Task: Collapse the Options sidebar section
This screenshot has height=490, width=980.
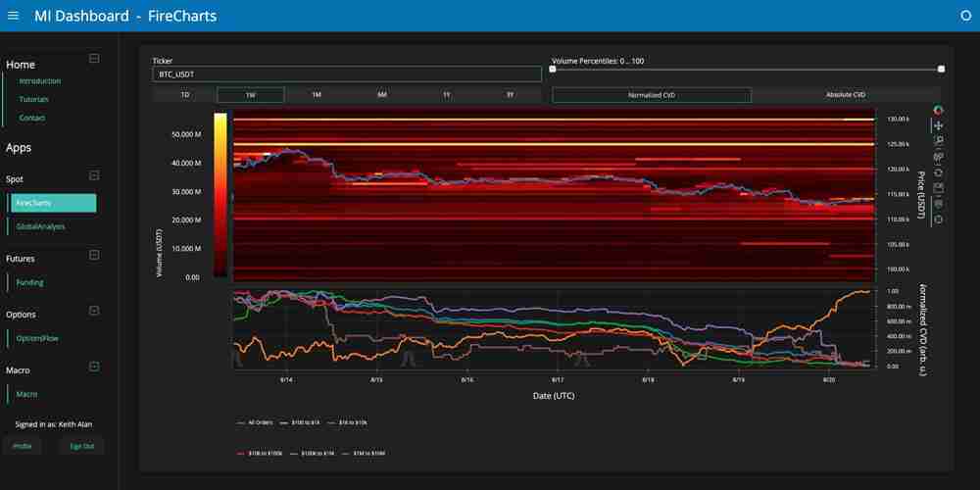Action: (94, 311)
